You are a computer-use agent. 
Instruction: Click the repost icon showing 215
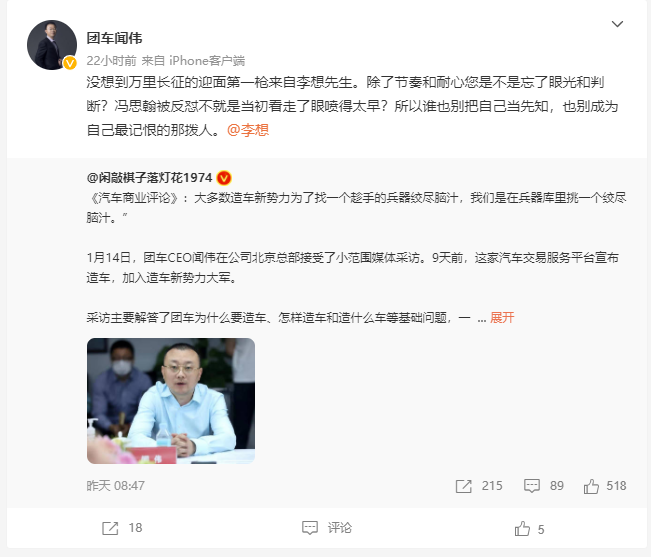pyautogui.click(x=463, y=486)
